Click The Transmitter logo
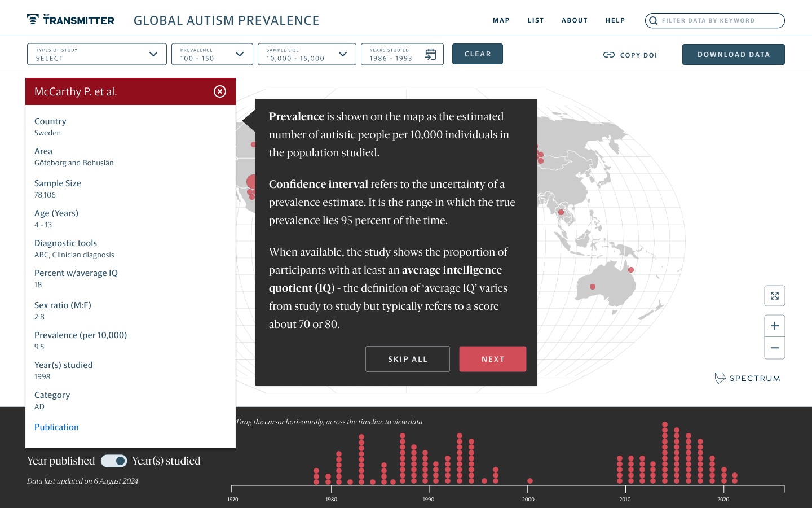This screenshot has width=812, height=508. (x=70, y=20)
